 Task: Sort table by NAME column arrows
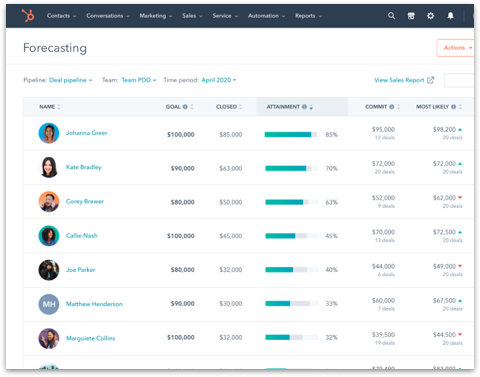coord(59,107)
